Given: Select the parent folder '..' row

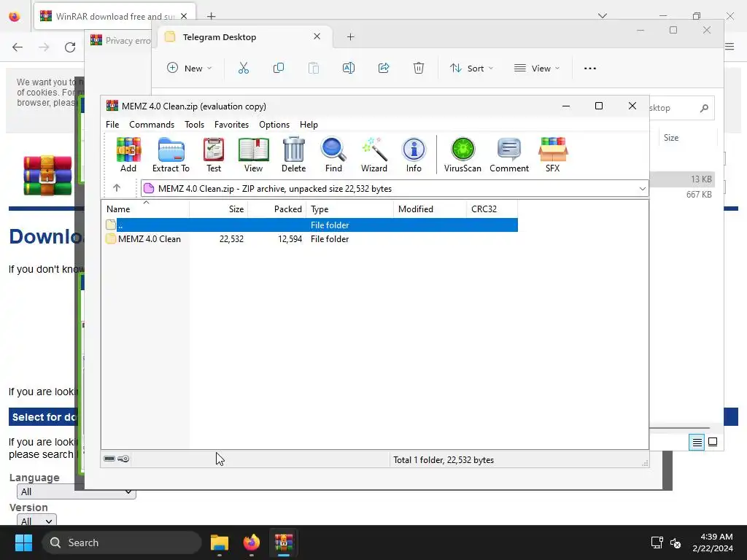Looking at the screenshot, I should [x=309, y=225].
